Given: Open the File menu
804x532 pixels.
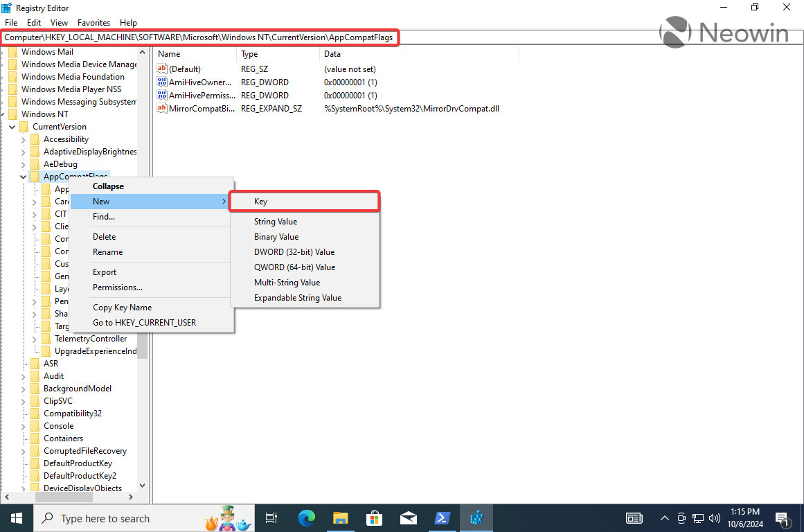Looking at the screenshot, I should pos(11,23).
